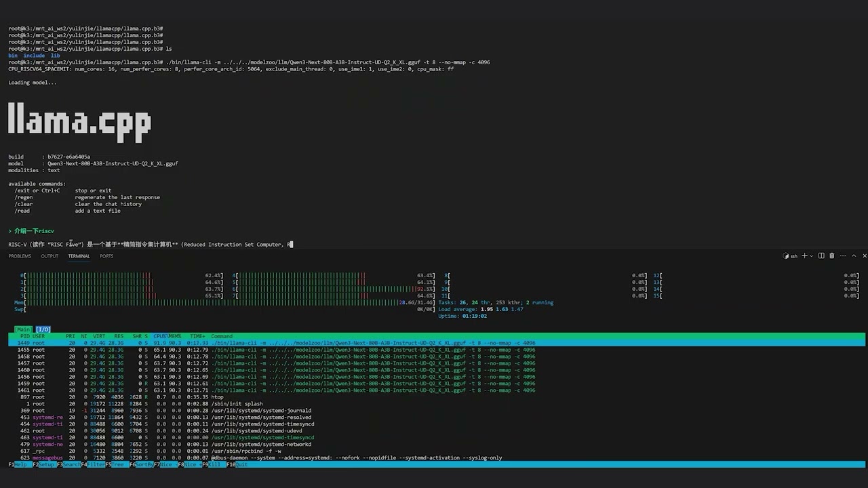The width and height of the screenshot is (868, 488).
Task: Click the '/read' command line
Action: 67,211
